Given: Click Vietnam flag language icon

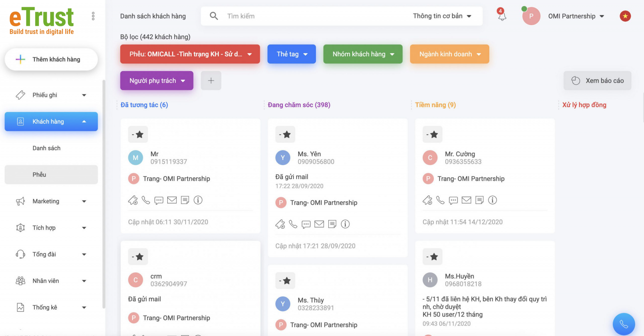Looking at the screenshot, I should (625, 16).
